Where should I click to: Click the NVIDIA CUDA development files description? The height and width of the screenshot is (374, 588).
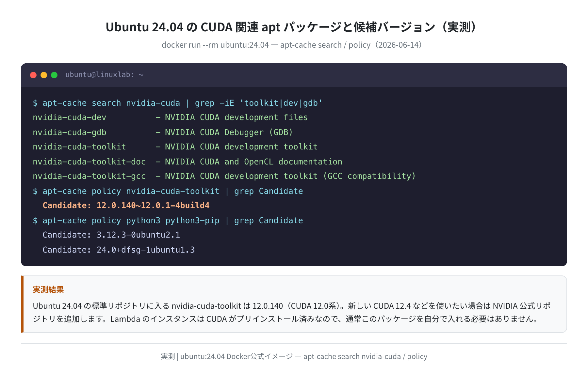(x=236, y=117)
